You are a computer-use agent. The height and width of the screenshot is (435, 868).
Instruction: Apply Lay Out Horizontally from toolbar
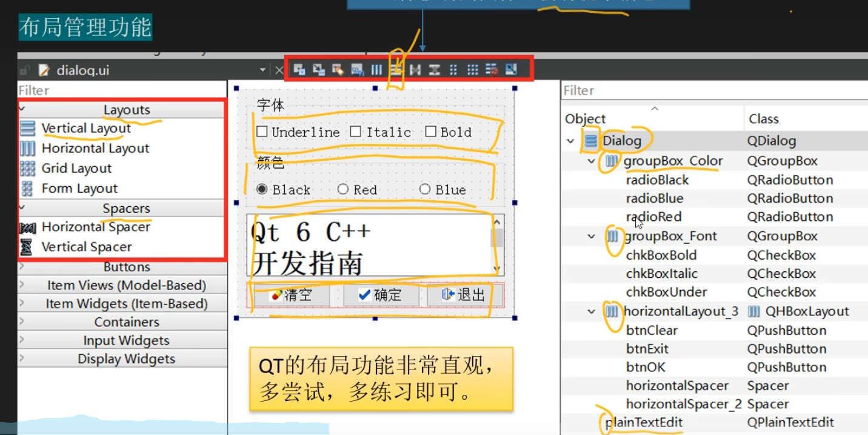tap(376, 70)
